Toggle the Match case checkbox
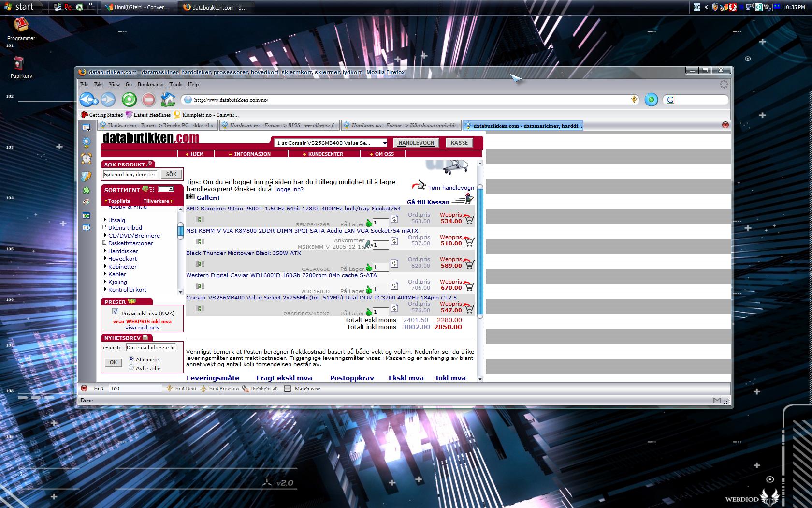 (x=288, y=388)
